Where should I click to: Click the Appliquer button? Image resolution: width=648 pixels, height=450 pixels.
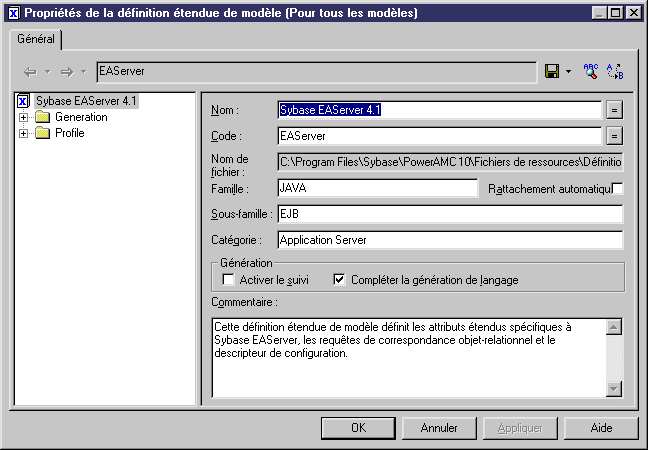click(x=520, y=428)
